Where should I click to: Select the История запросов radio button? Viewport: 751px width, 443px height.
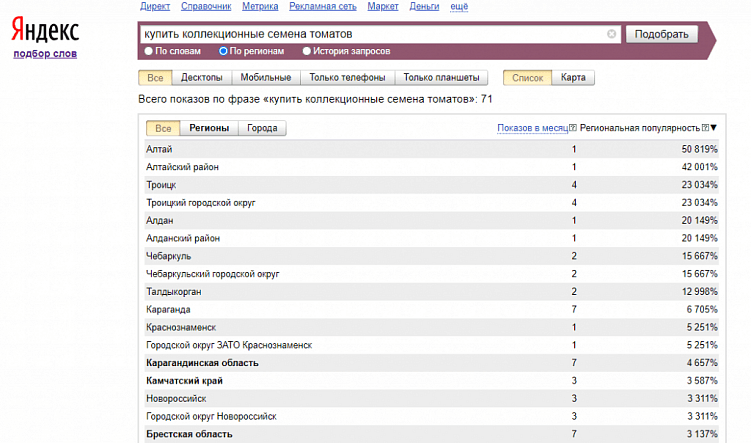point(307,51)
